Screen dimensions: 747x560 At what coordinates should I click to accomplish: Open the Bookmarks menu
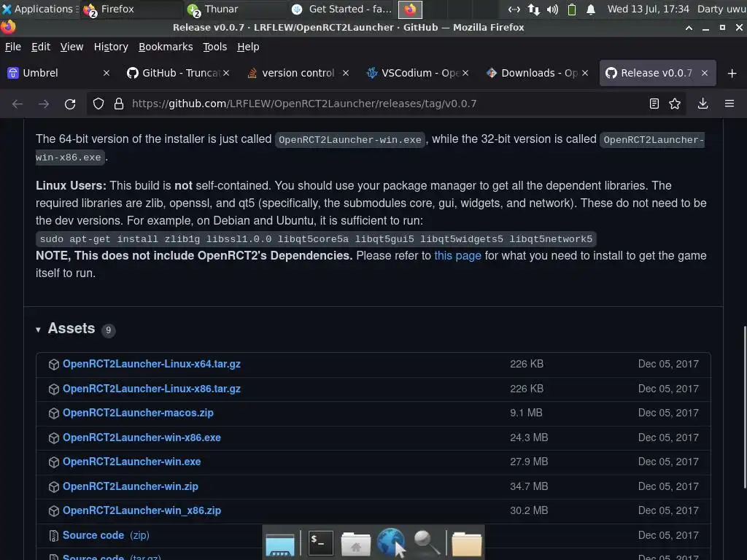point(166,47)
